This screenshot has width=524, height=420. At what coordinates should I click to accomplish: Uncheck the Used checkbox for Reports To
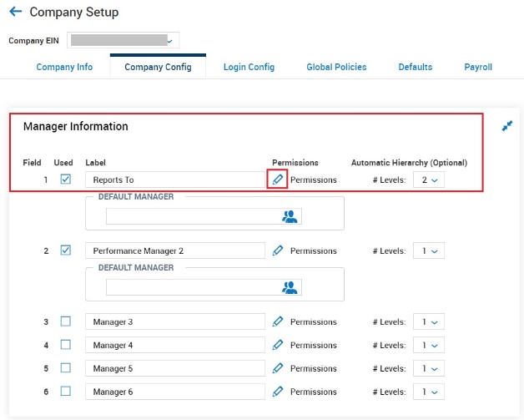(66, 180)
